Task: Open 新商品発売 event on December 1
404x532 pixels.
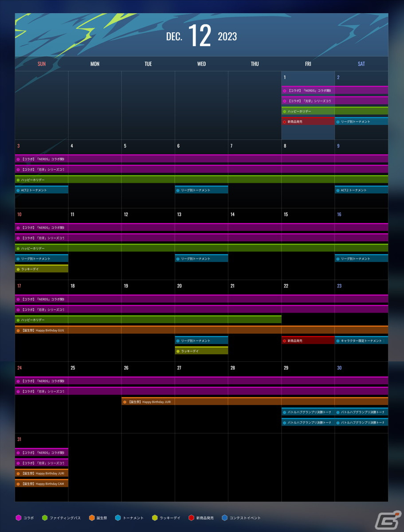Action: click(x=308, y=121)
